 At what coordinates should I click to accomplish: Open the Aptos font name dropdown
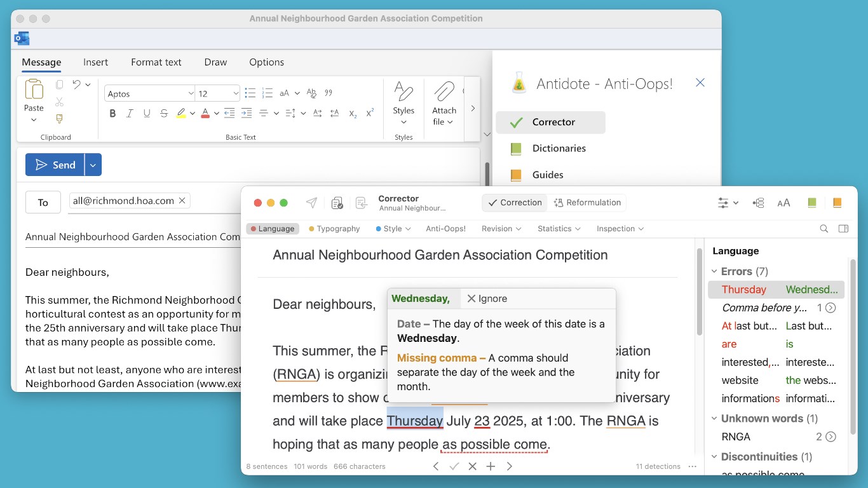(191, 93)
